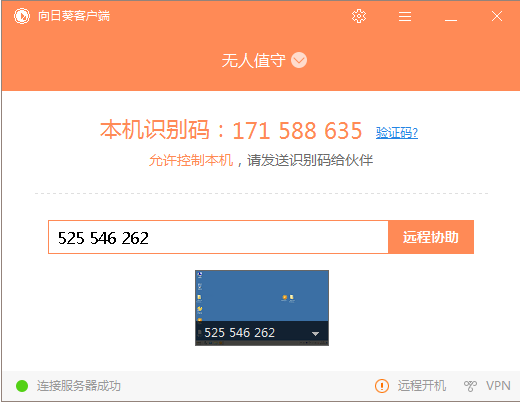Image resolution: width=520 pixels, height=403 pixels.
Task: Expand the 525 546 262 history dropdown arrow
Action: 315,333
